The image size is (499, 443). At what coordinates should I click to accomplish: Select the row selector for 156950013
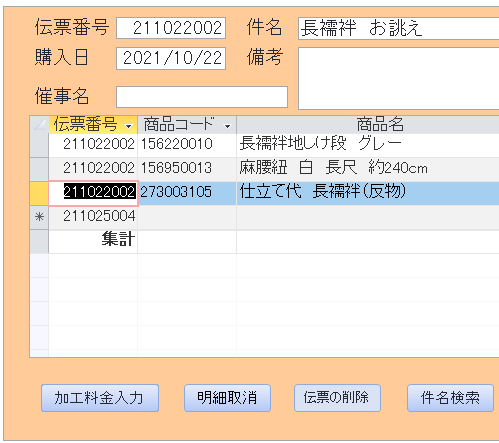point(39,169)
